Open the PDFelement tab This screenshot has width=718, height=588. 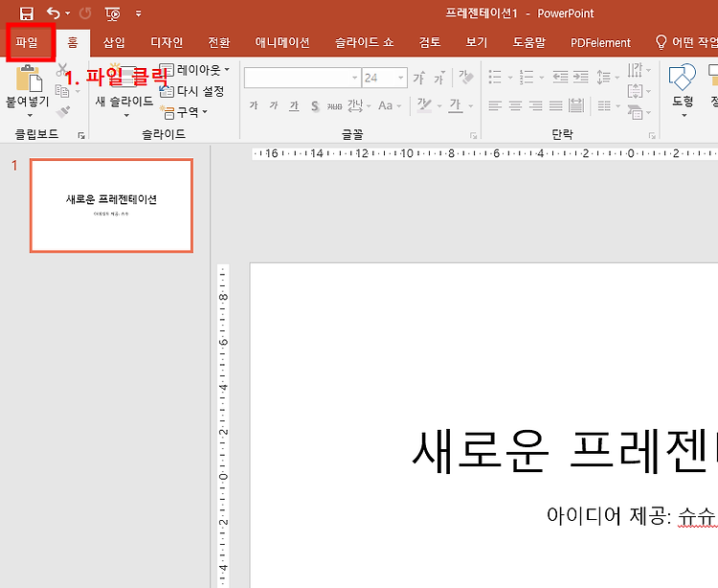[x=600, y=42]
